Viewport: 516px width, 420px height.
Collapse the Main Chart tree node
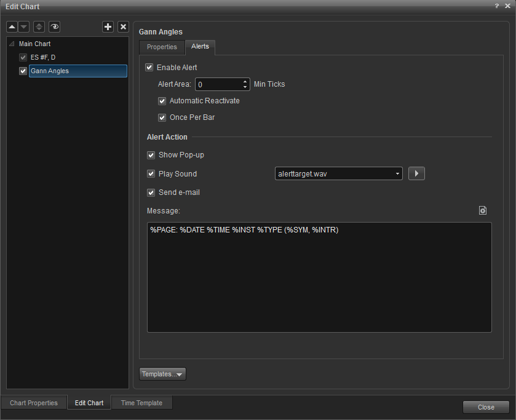(x=12, y=44)
